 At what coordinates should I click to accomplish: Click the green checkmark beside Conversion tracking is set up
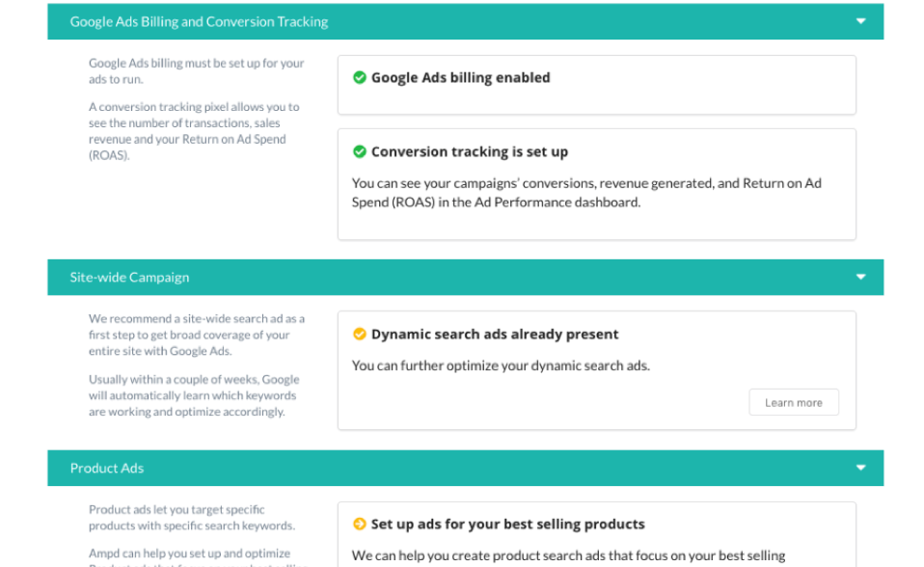(360, 151)
